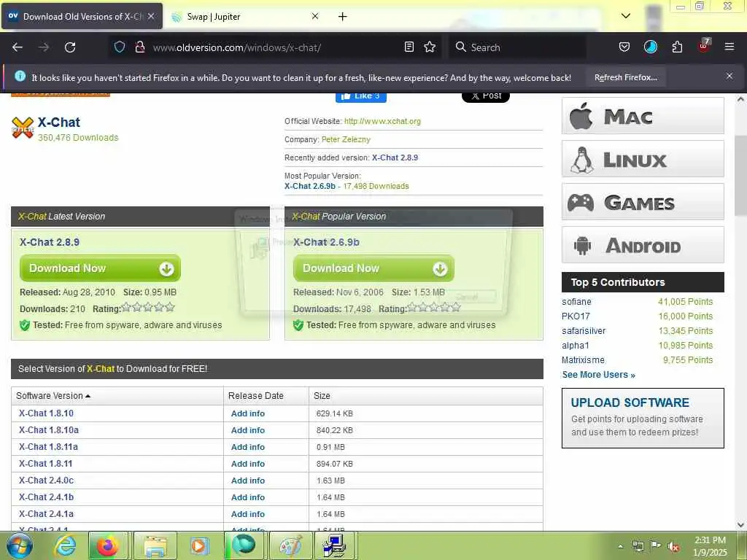Rate X-Chat 2.6.9b with stars
The height and width of the screenshot is (560, 747).
[434, 307]
